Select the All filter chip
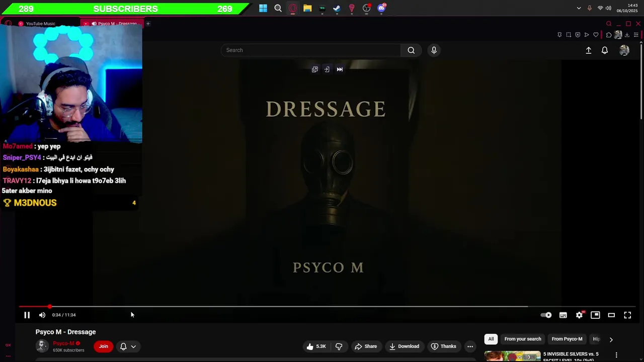 coord(491,339)
